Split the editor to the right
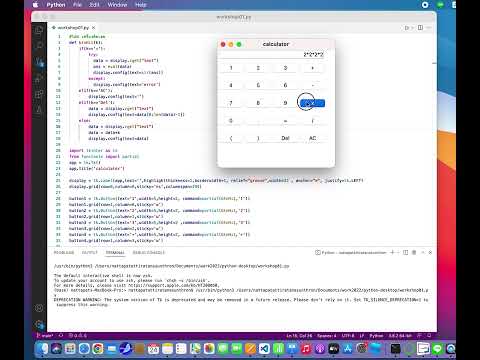The height and width of the screenshot is (360, 480). point(420,28)
